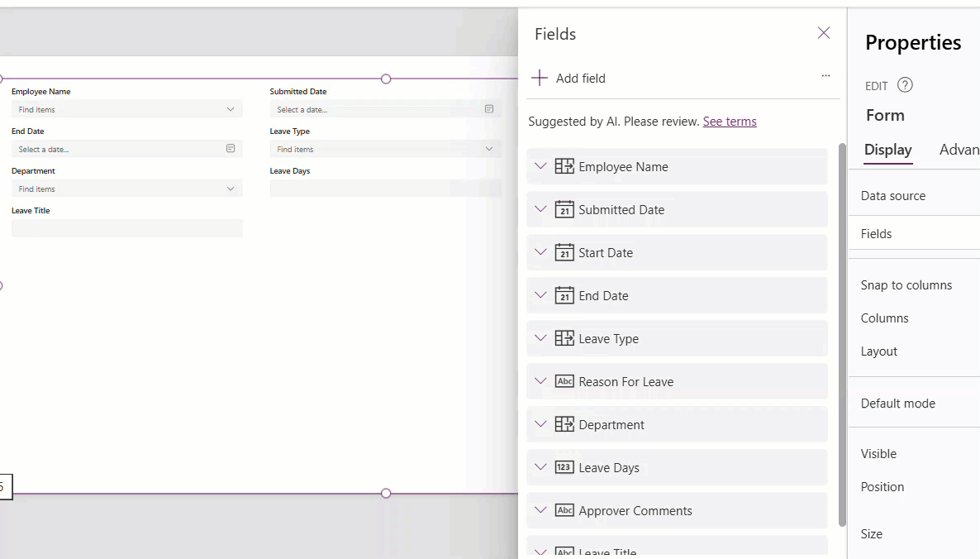Expand the Leave Type field chevron
980x559 pixels.
pos(540,338)
